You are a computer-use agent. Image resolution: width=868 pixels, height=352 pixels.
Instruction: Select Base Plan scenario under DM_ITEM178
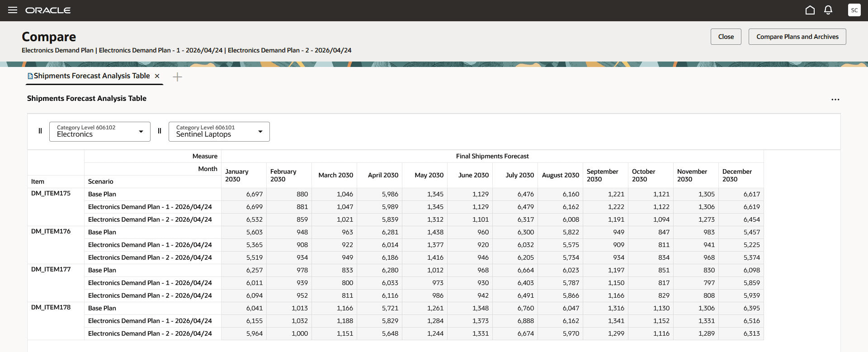[153, 308]
